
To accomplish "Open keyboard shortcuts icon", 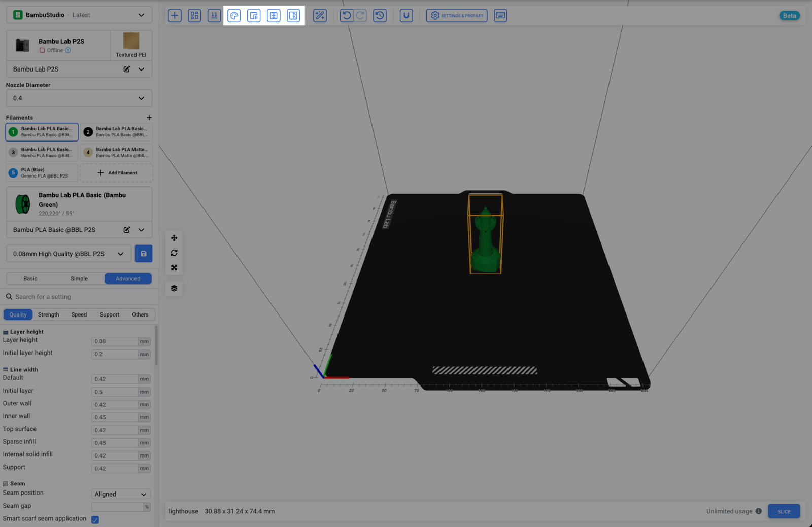I will (500, 16).
